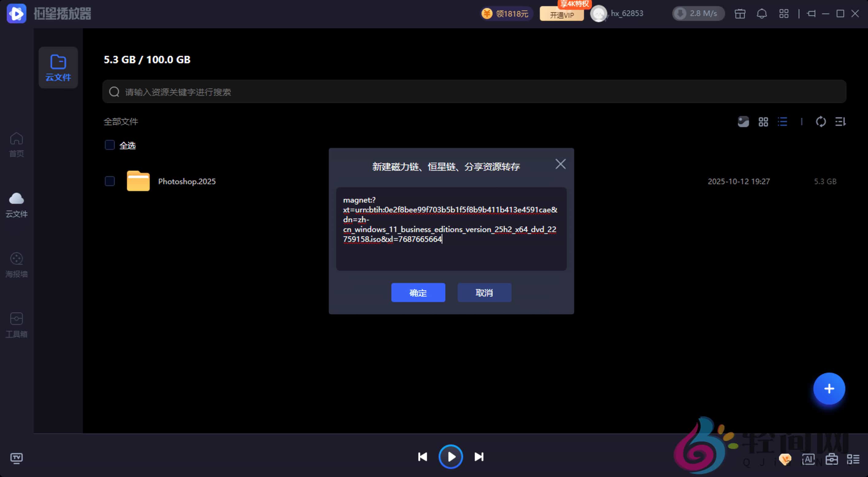
Task: Check the 全选 select-all checkbox
Action: pos(109,145)
